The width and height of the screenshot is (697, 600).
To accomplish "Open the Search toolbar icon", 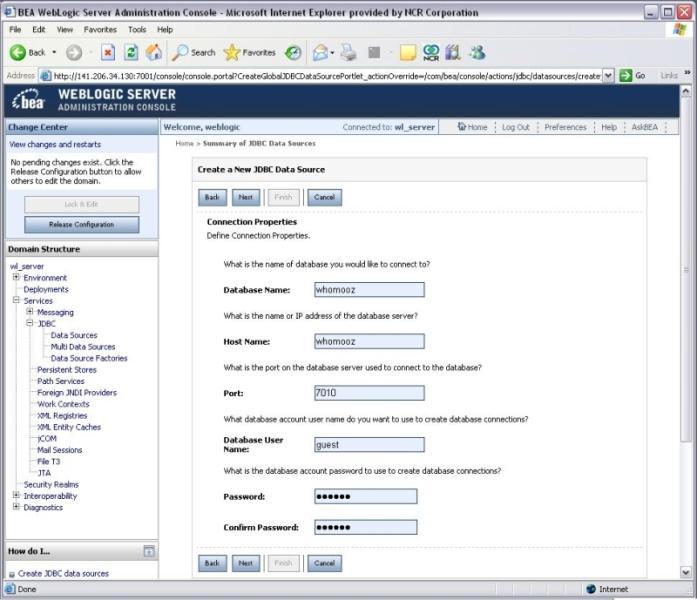I will (x=180, y=52).
